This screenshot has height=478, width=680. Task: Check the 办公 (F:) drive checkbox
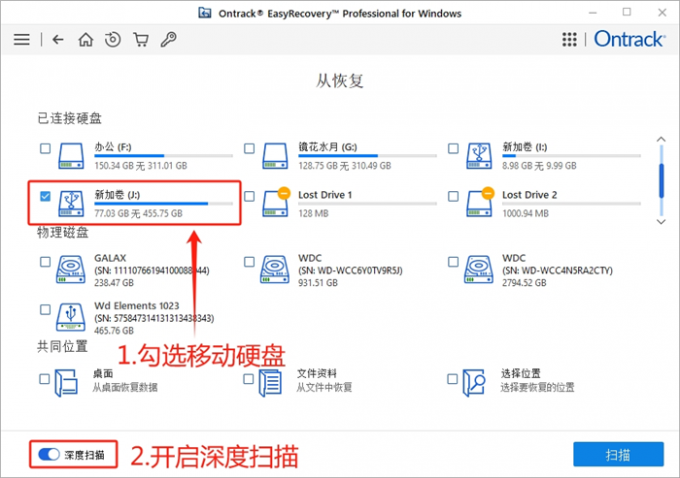coord(45,148)
